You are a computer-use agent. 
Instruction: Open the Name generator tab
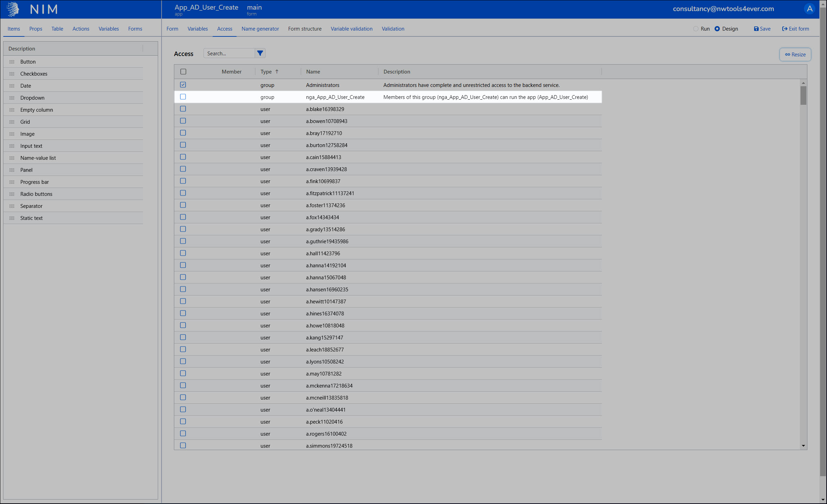[x=260, y=29]
